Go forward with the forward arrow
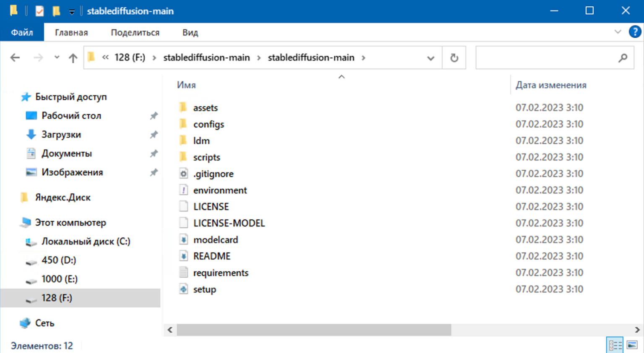The width and height of the screenshot is (644, 353). (38, 58)
